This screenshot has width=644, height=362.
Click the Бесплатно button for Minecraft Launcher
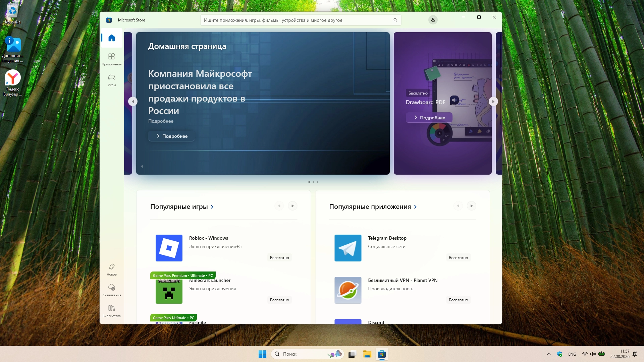279,300
